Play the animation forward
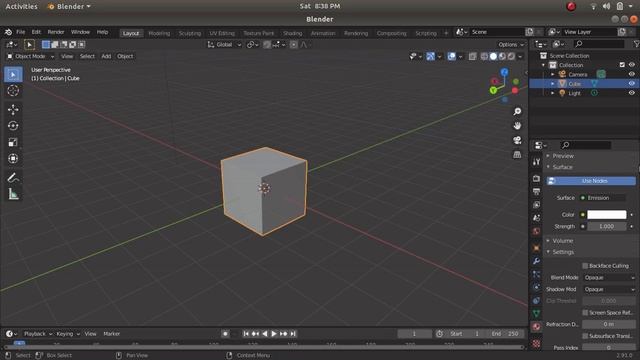The width and height of the screenshot is (640, 360). [274, 334]
